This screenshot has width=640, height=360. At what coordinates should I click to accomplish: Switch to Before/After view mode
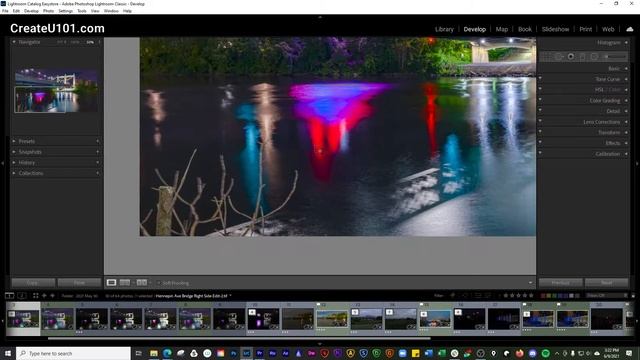(x=142, y=282)
